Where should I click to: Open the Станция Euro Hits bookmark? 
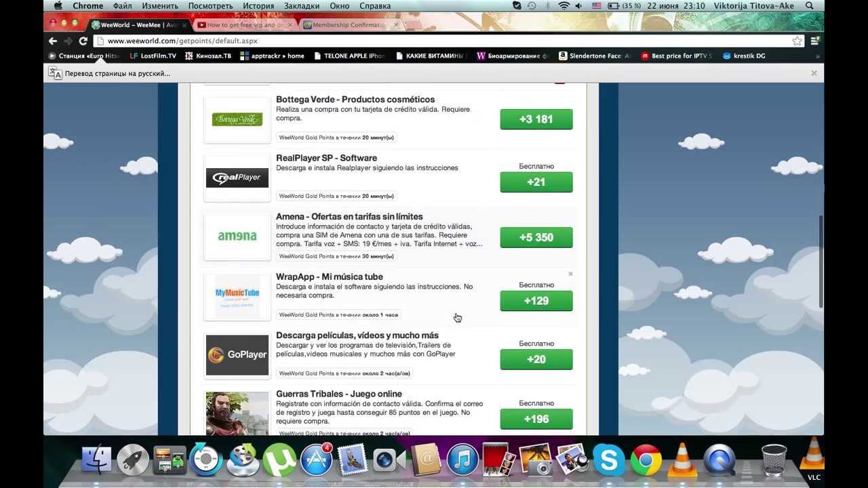[x=84, y=56]
